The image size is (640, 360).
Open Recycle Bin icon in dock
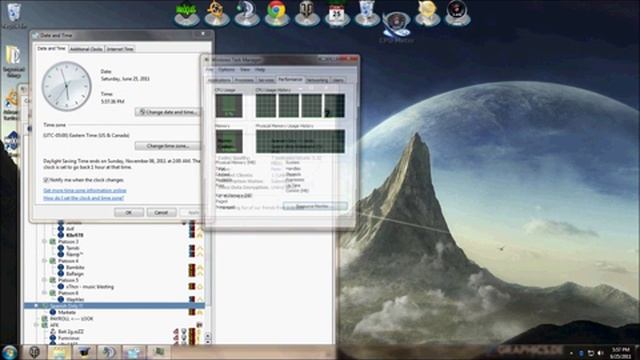pos(367,13)
